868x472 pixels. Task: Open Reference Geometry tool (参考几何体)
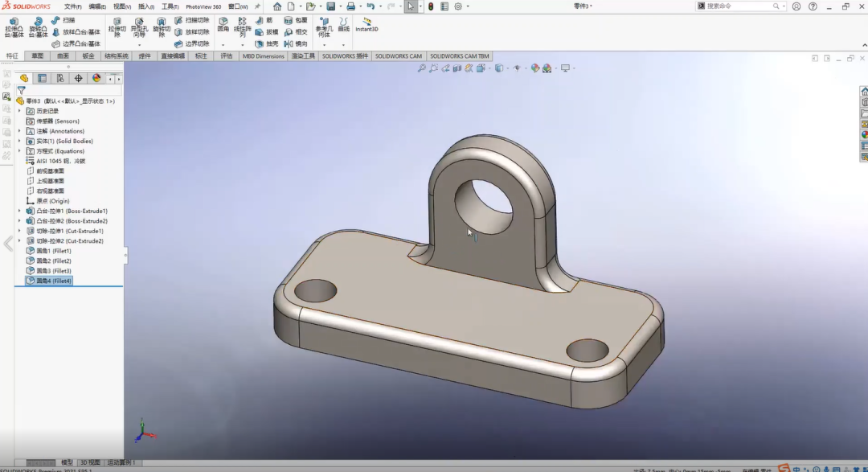click(x=324, y=27)
